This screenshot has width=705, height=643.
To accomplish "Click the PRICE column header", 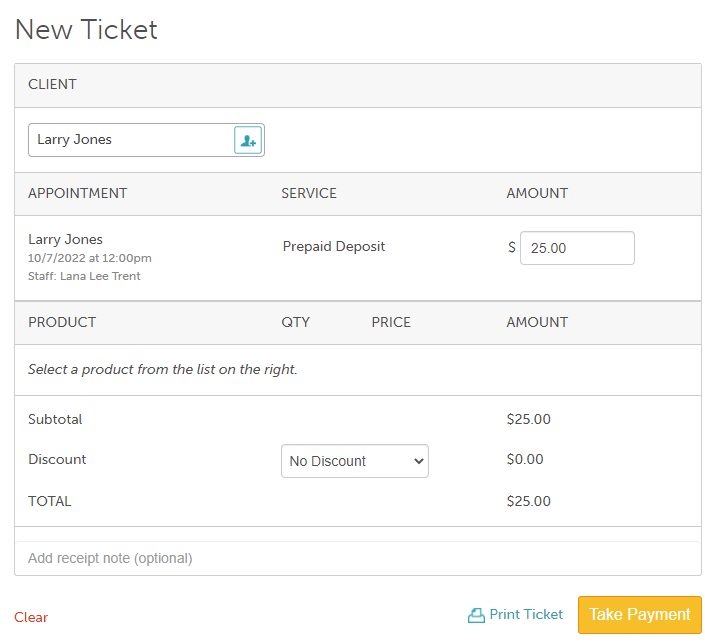I will (x=391, y=322).
